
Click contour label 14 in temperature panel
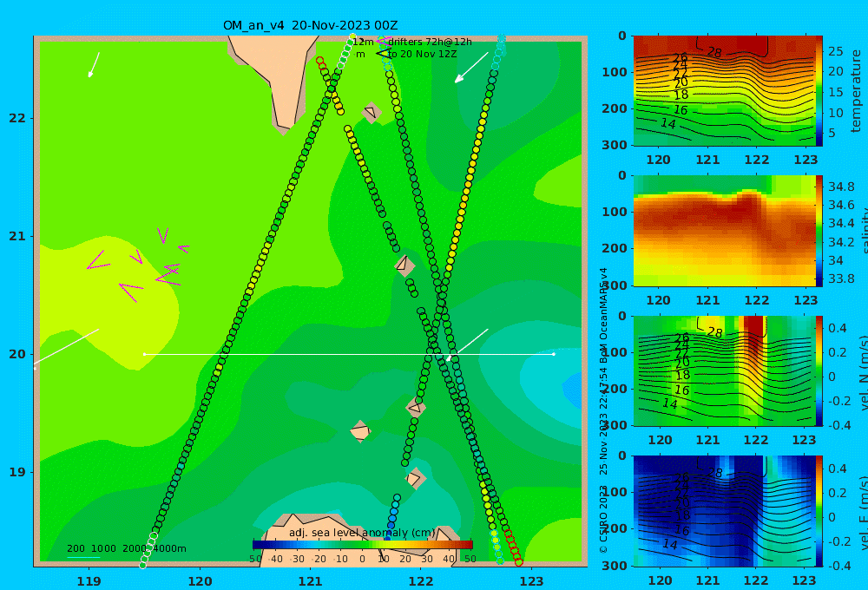pos(668,123)
